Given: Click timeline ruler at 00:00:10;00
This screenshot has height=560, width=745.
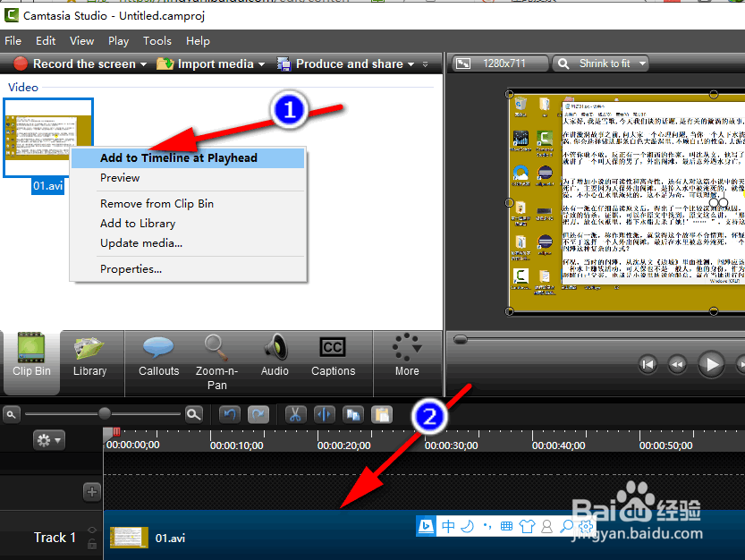Looking at the screenshot, I should [x=237, y=445].
